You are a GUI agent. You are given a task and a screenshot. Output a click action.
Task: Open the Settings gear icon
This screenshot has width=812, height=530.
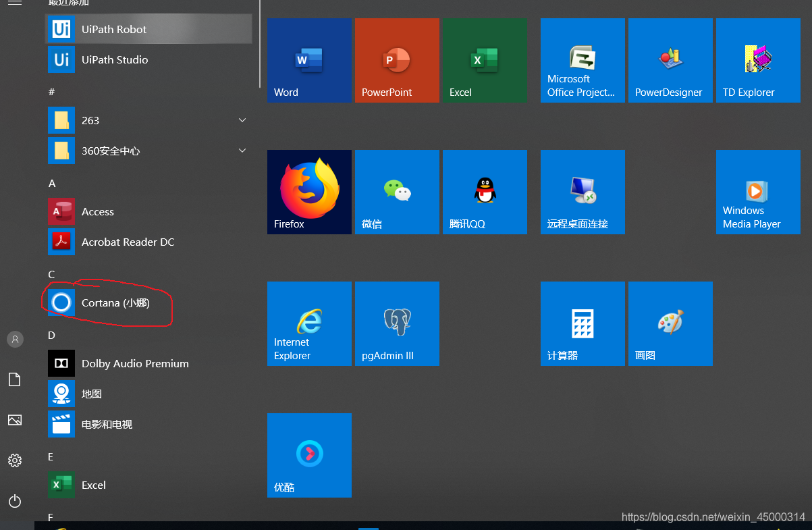[15, 460]
